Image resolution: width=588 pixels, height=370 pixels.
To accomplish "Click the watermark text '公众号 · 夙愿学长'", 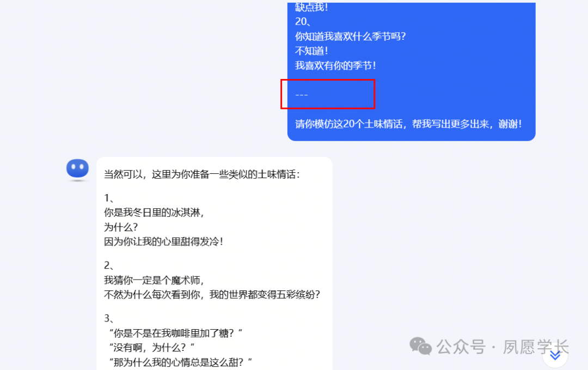I will [x=503, y=347].
